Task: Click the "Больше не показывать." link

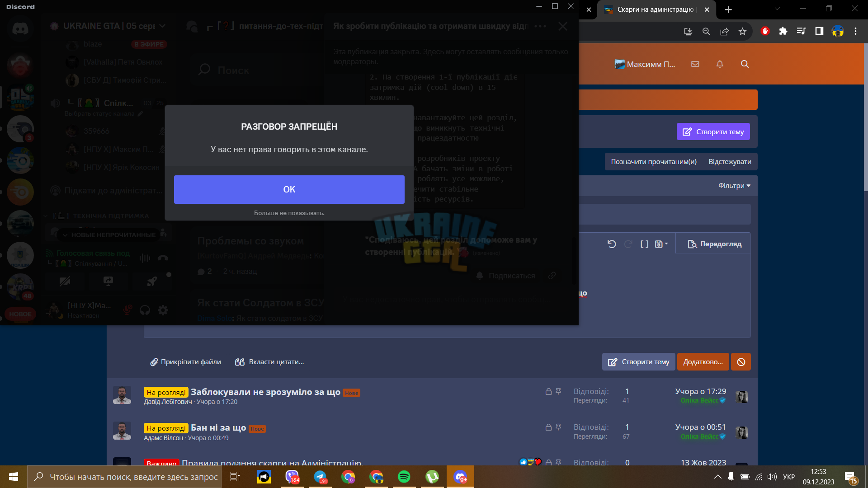Action: (289, 213)
